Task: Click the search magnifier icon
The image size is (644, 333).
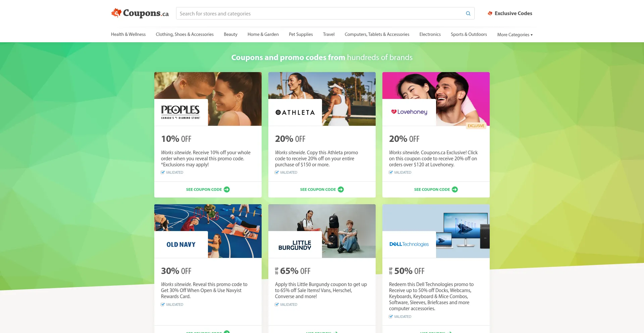Action: pyautogui.click(x=468, y=13)
